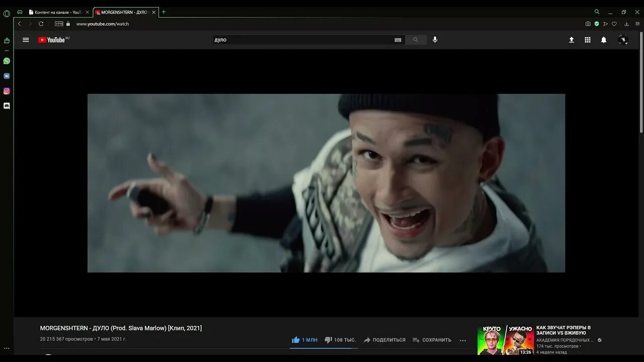This screenshot has width=644, height=362.
Task: Open the sidebar three-dots settings
Action: coord(7,348)
